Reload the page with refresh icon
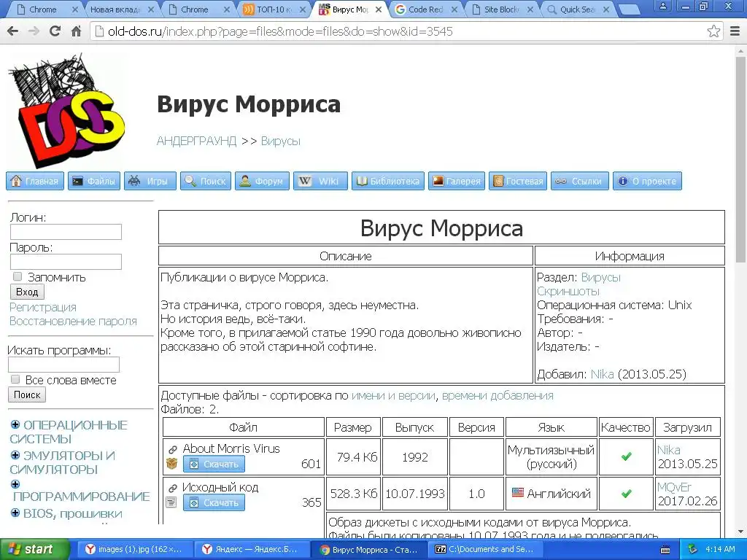Viewport: 747px width, 560px height. click(x=55, y=31)
